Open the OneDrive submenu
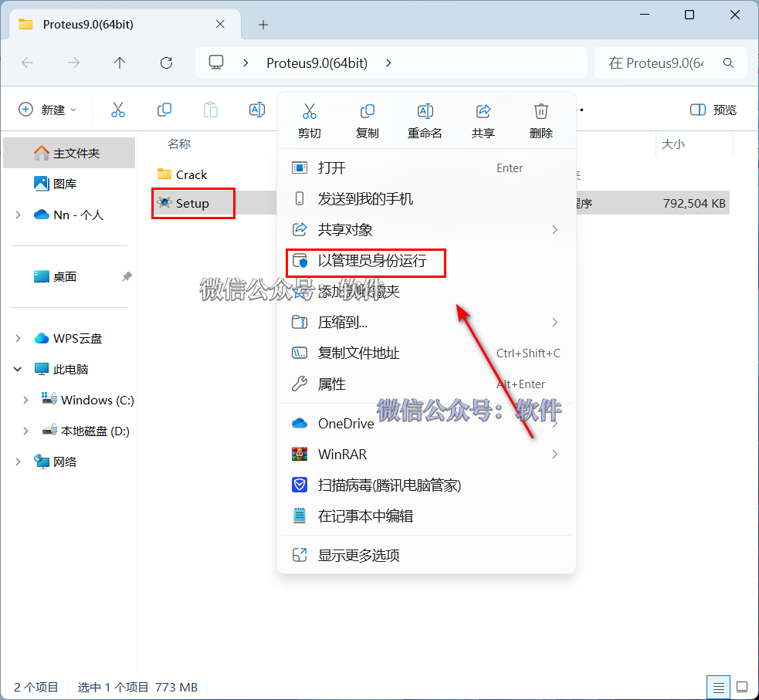The height and width of the screenshot is (700, 759). (x=426, y=423)
